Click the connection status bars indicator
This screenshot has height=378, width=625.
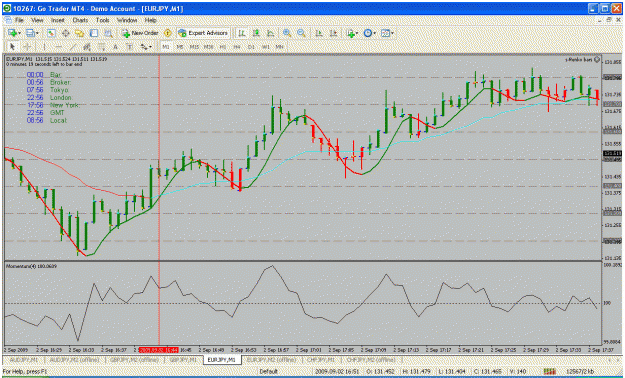tap(549, 371)
